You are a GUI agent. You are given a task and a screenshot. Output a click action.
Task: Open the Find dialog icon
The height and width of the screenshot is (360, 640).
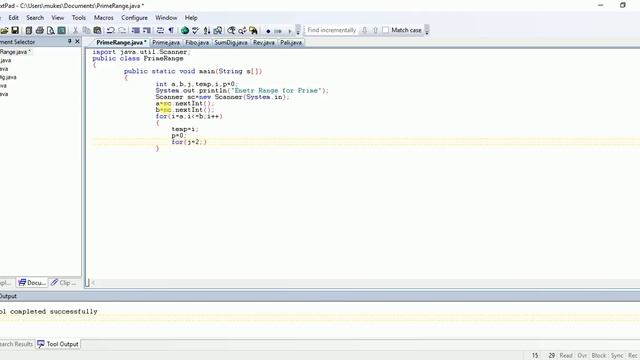click(x=231, y=31)
